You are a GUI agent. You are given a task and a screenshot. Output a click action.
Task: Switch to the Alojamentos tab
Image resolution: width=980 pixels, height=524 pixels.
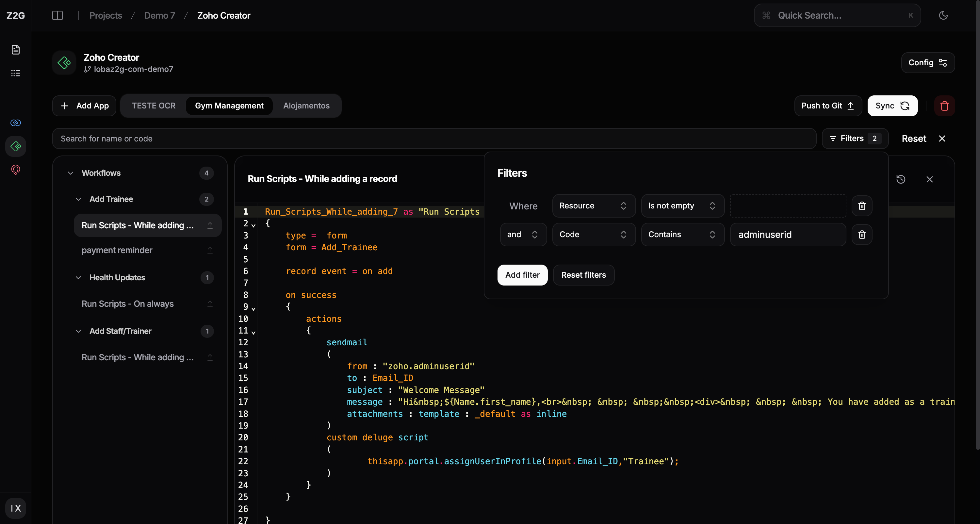306,106
